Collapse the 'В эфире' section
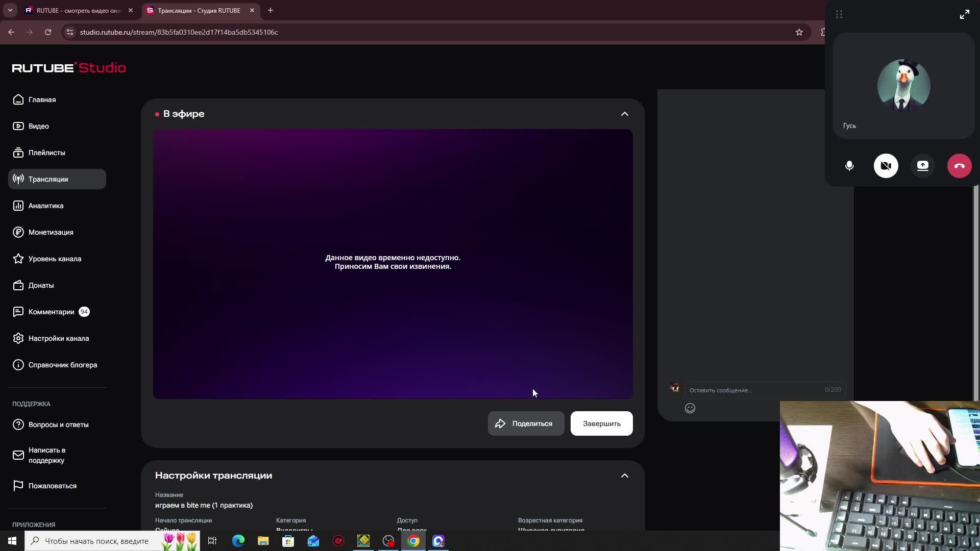 624,114
